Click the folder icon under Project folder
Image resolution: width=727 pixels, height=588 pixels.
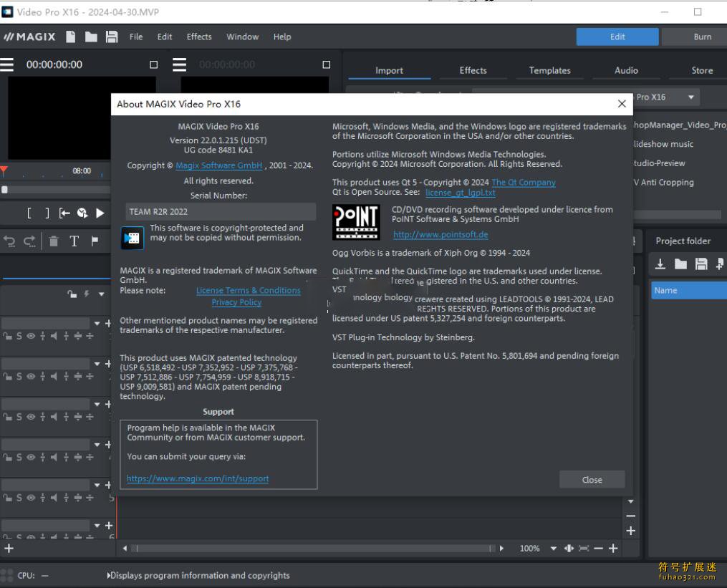coord(680,264)
